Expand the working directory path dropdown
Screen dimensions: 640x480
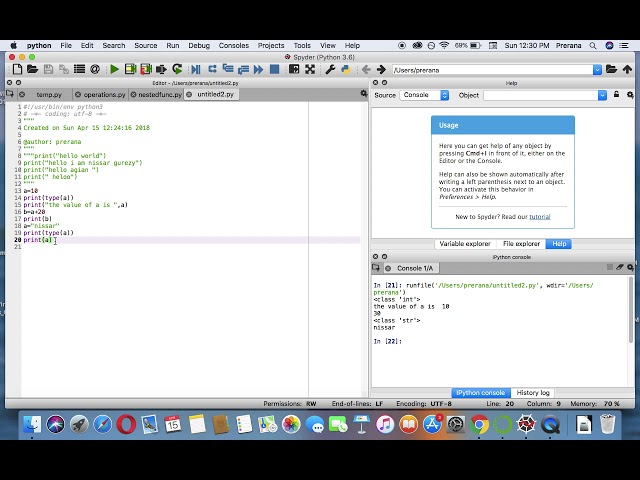point(597,70)
